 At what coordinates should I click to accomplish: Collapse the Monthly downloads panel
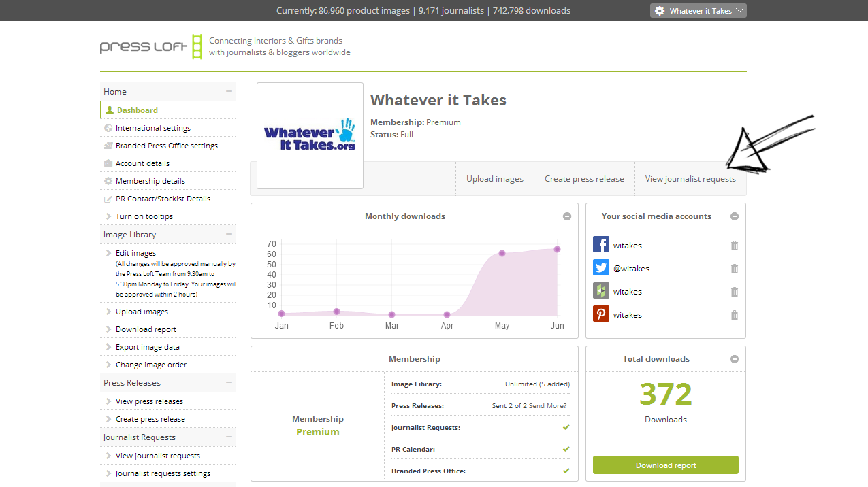coord(567,216)
